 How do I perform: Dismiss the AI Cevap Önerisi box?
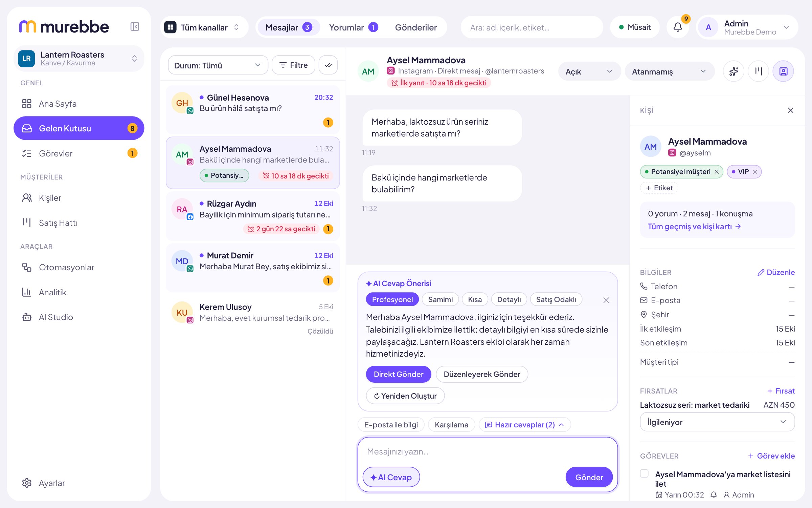pyautogui.click(x=606, y=300)
